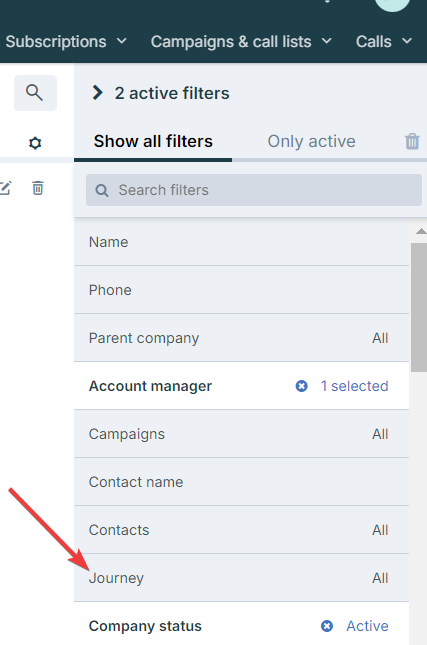Remove the Account manager filter selection
Image resolution: width=427 pixels, height=645 pixels.
click(x=302, y=386)
